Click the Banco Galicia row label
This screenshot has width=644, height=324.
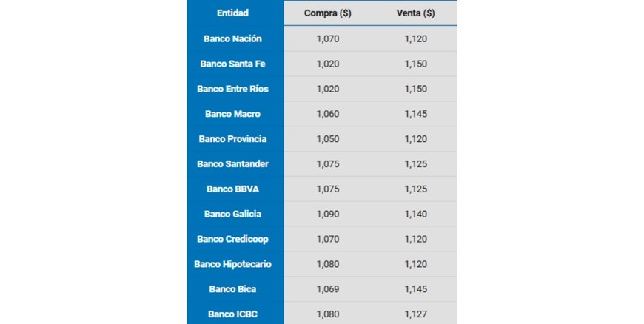(232, 214)
